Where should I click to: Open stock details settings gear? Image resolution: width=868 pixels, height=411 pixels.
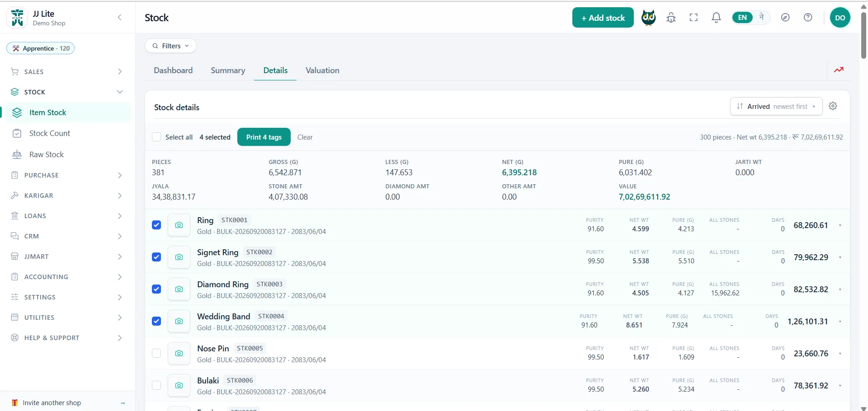833,106
